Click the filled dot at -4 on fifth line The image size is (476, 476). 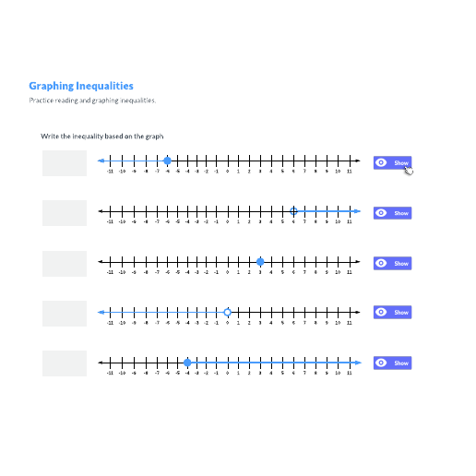coord(187,363)
